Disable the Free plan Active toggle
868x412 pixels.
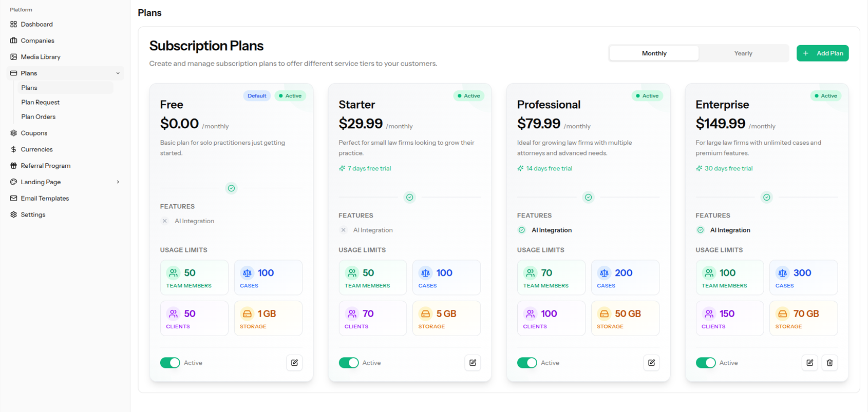[x=170, y=363]
